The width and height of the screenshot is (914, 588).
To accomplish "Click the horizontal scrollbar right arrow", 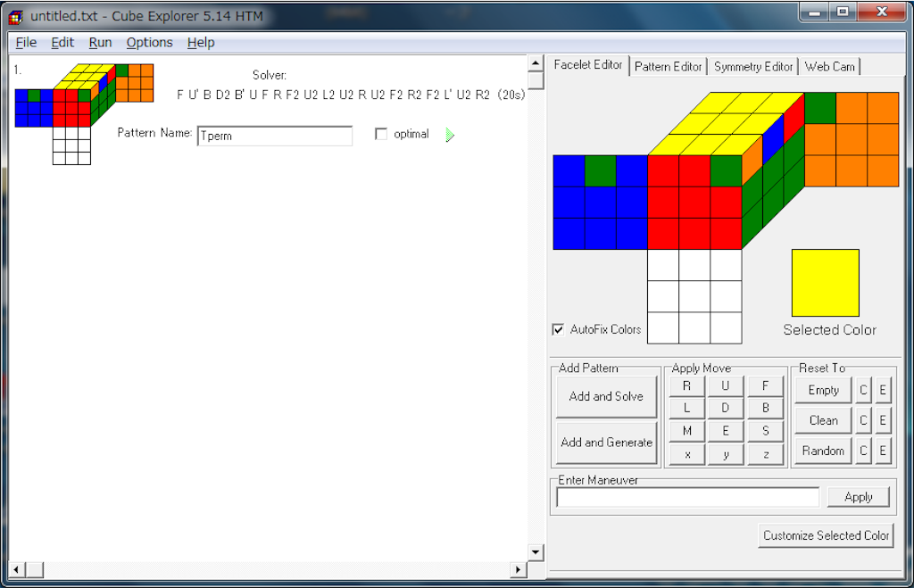I will tap(518, 569).
